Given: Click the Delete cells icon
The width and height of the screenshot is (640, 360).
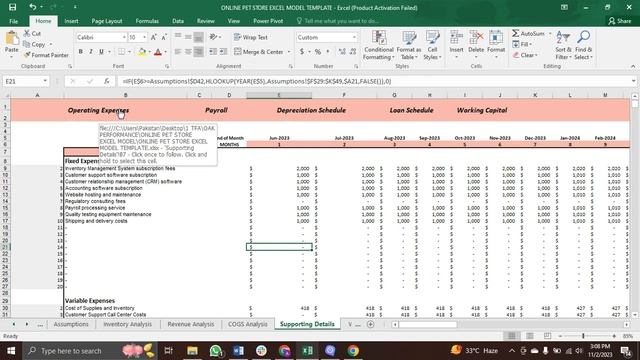Looking at the screenshot, I should [x=476, y=38].
